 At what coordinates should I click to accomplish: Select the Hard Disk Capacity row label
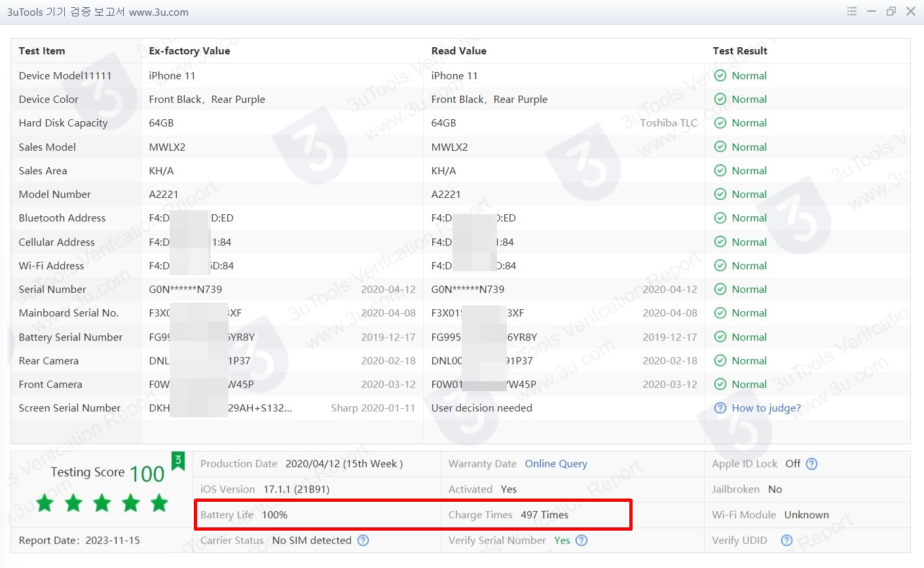click(x=64, y=123)
